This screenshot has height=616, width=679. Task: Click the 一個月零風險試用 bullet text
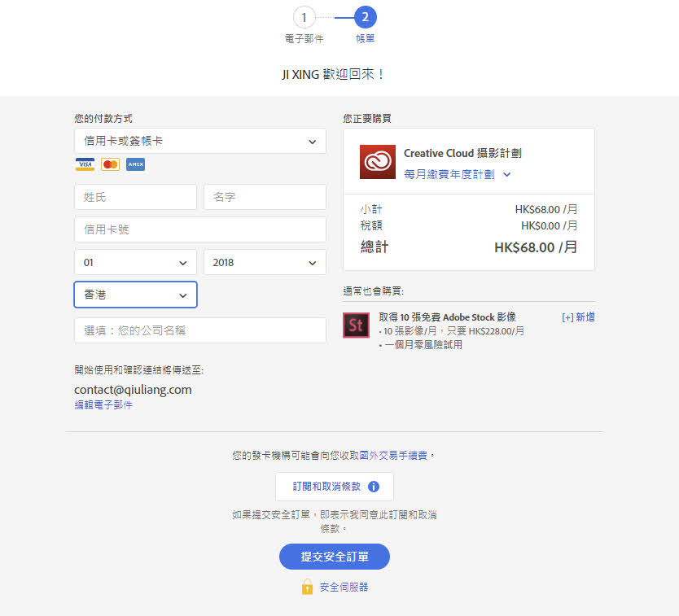pos(423,345)
